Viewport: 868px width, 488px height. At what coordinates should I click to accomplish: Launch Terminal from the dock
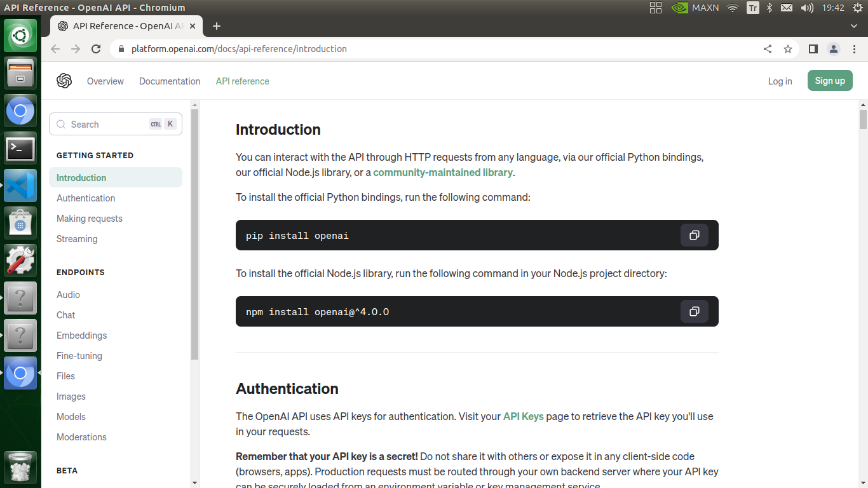coord(20,148)
